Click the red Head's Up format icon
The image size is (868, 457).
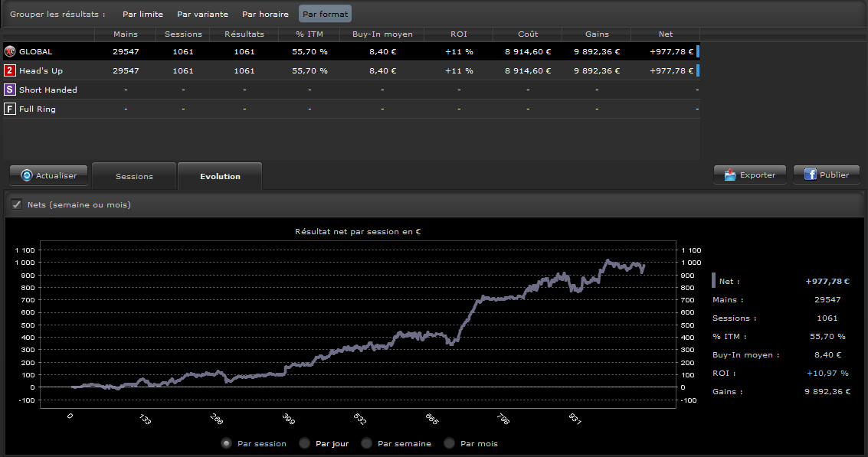(9, 70)
